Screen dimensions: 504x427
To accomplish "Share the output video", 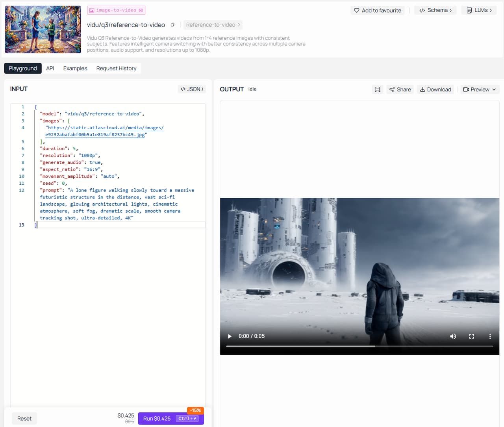I will (x=400, y=89).
